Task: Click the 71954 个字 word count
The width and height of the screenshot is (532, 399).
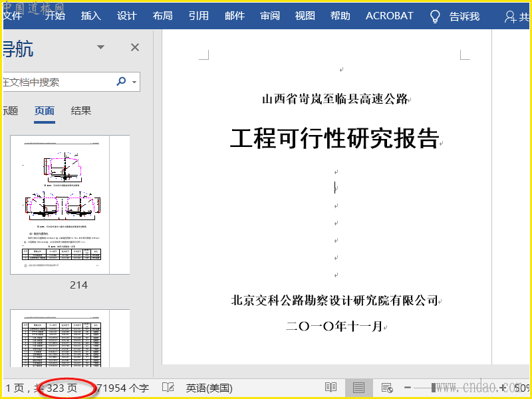Action: click(x=123, y=388)
